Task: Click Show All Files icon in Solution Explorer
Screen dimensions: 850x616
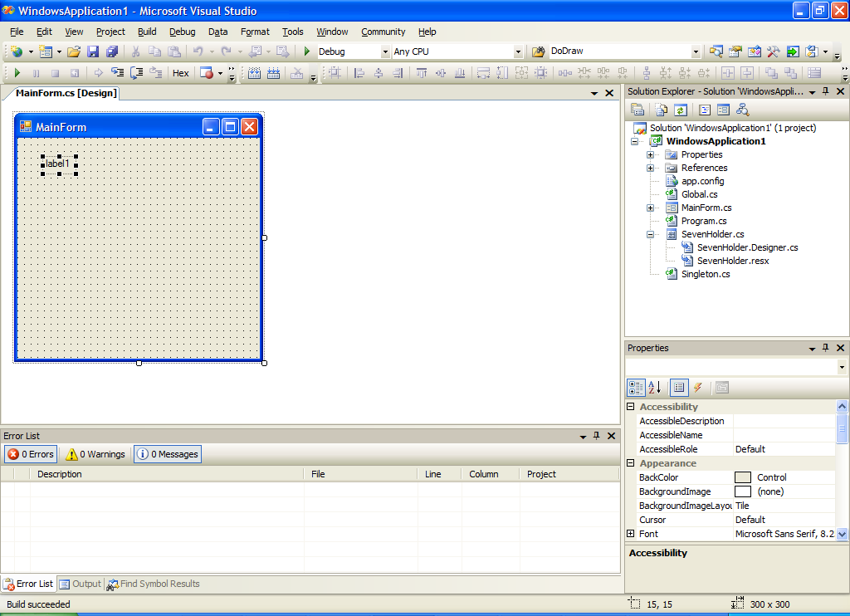Action: 662,110
